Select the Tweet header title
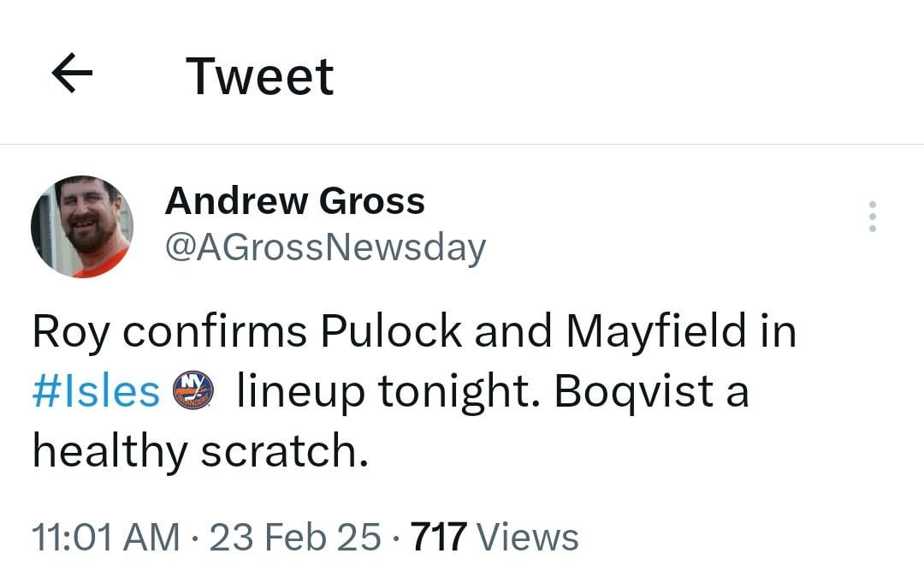924x583 pixels. pyautogui.click(x=260, y=75)
